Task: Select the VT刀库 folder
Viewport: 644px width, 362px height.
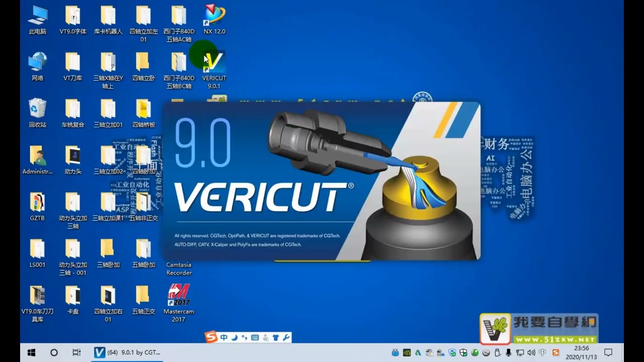Action: tap(73, 66)
